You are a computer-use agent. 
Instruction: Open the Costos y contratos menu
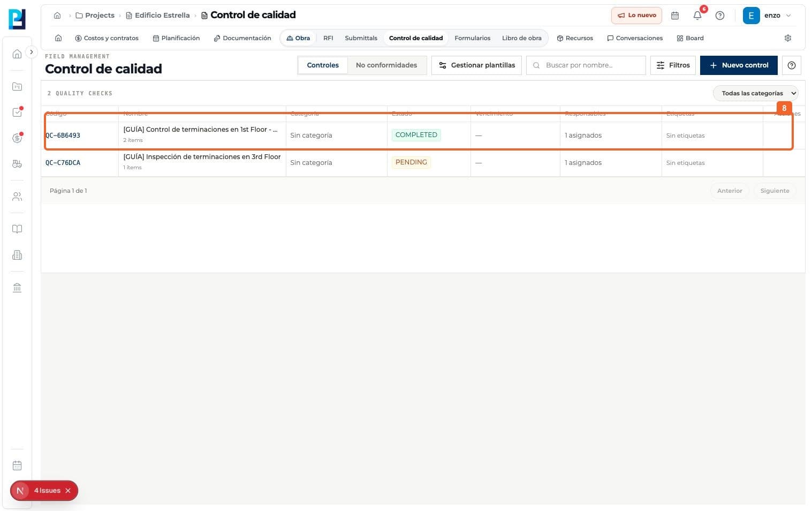point(107,38)
